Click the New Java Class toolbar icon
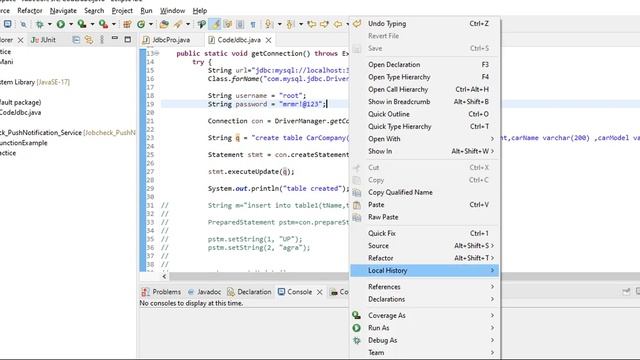Viewport: 640px width, 360px height. pos(141,24)
